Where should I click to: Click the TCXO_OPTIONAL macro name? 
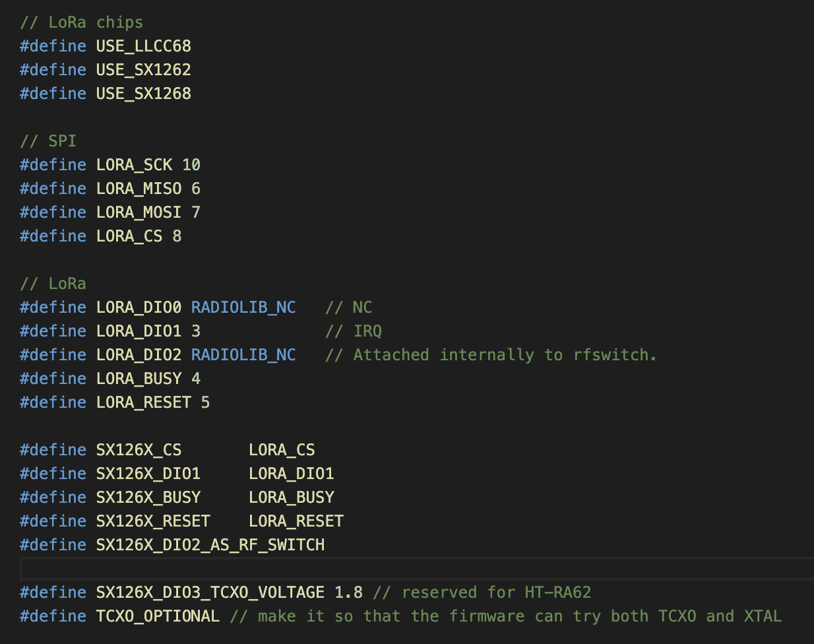point(158,616)
